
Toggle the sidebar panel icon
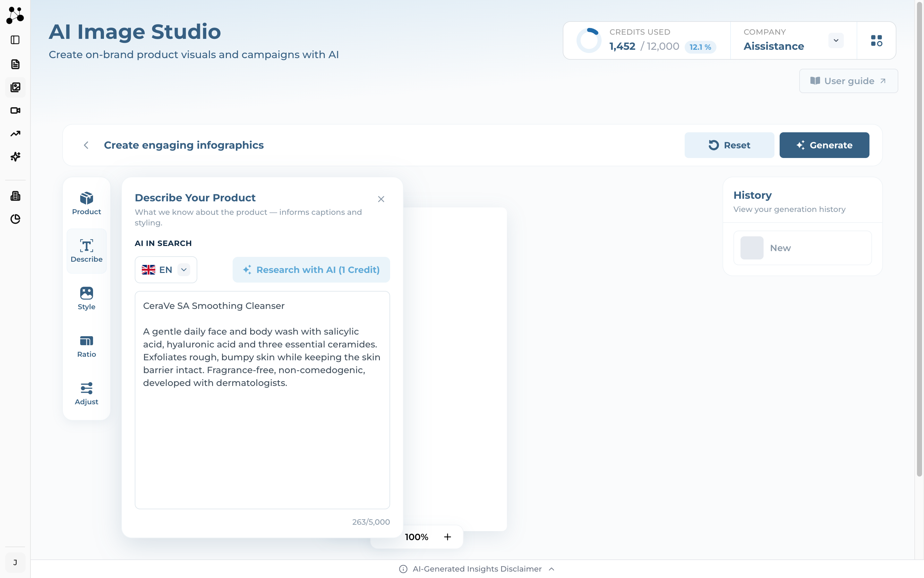click(x=15, y=40)
